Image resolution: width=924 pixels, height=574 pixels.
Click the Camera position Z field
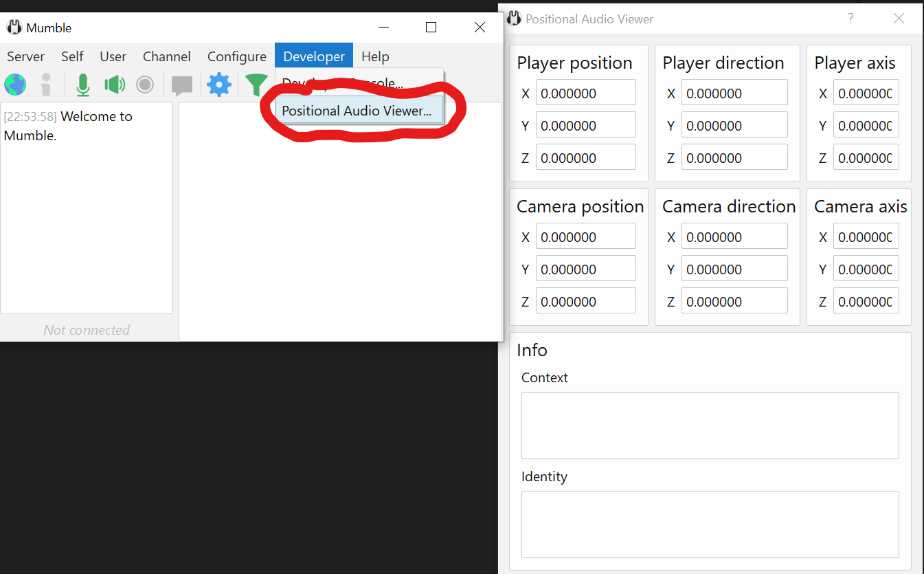pos(586,302)
